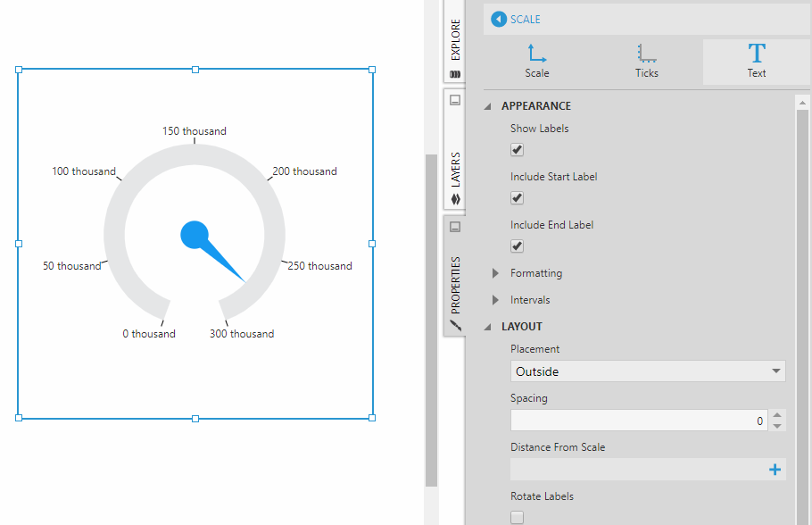Uncheck the Show Labels checkbox
The width and height of the screenshot is (812, 525).
tap(517, 149)
